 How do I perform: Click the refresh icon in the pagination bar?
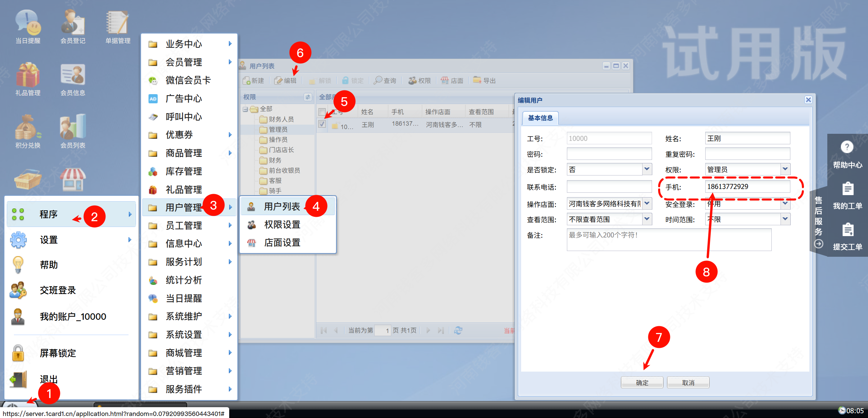click(458, 330)
